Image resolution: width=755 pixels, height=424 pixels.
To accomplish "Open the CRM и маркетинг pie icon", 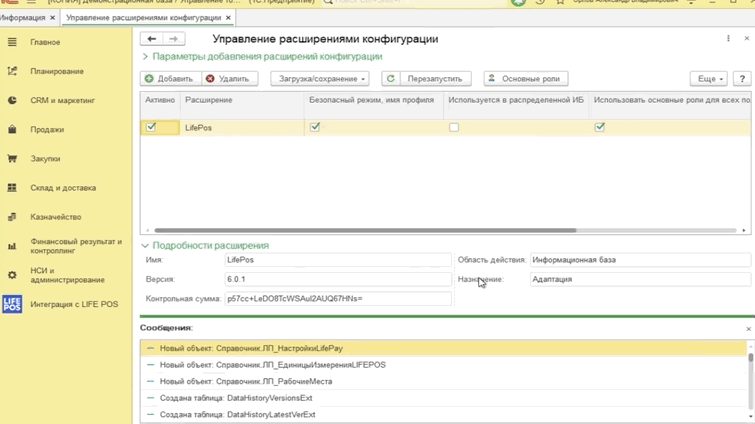I will coord(12,100).
